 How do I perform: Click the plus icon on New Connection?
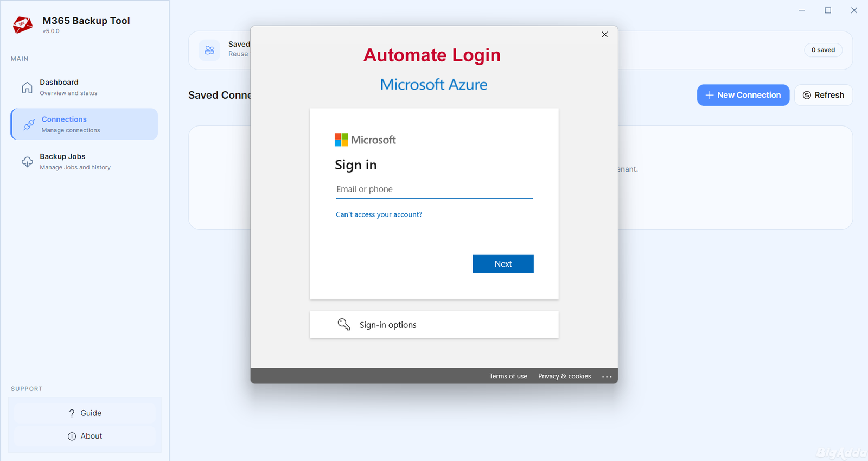coord(709,95)
